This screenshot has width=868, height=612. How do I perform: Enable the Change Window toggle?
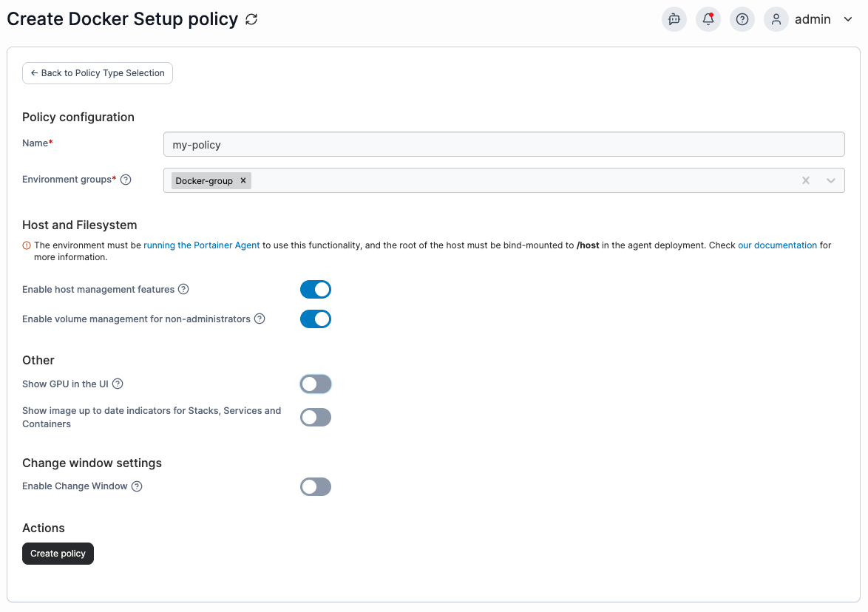[316, 487]
